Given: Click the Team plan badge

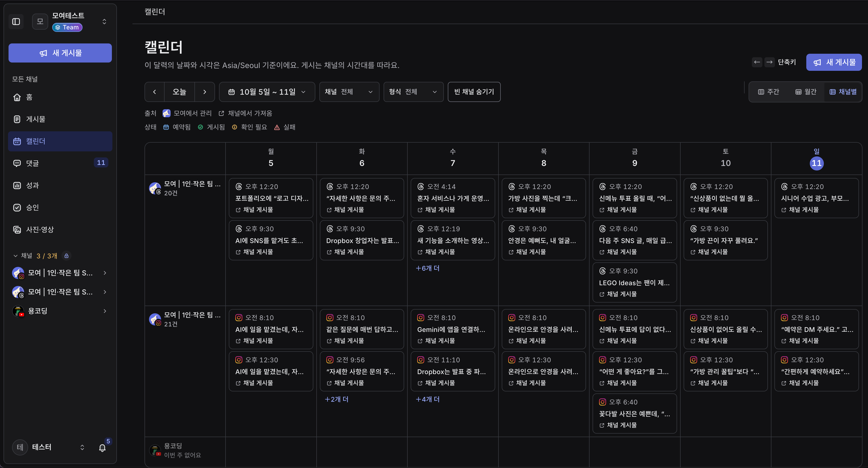Looking at the screenshot, I should (x=67, y=27).
